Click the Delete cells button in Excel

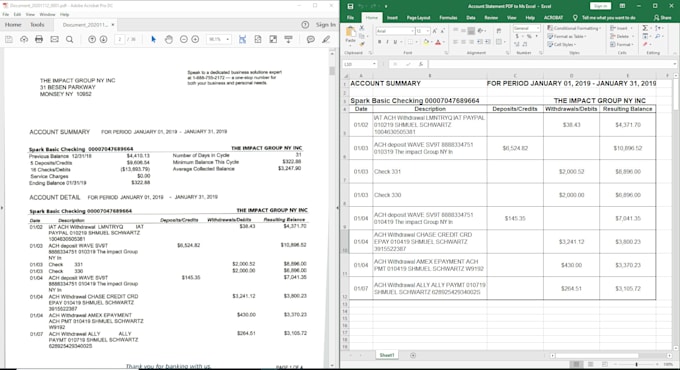tap(620, 36)
